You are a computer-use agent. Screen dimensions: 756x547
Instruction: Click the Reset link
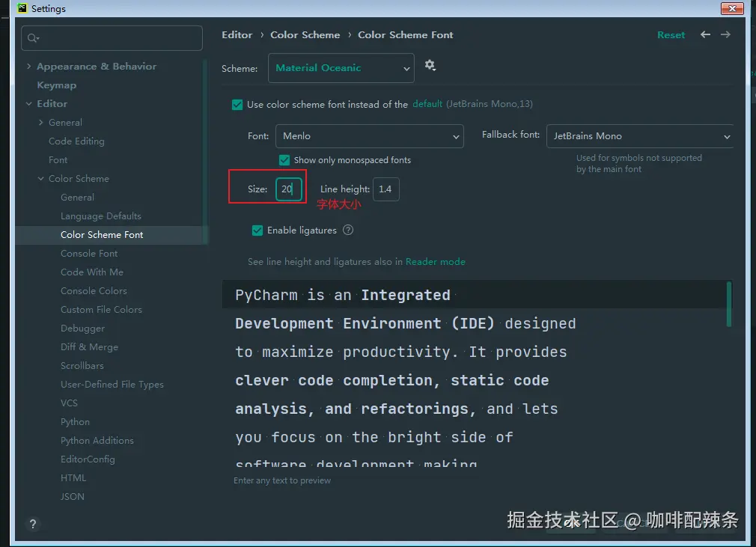click(671, 34)
